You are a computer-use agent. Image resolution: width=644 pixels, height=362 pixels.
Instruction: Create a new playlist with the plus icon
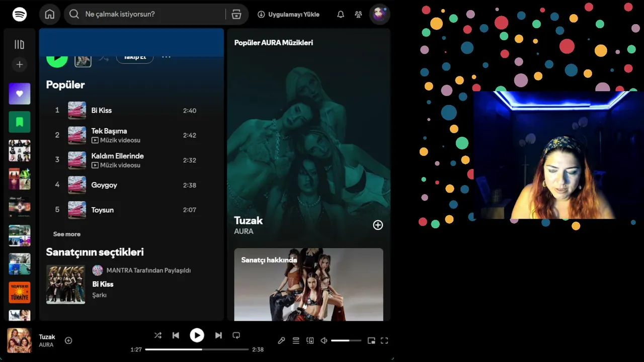[20, 64]
